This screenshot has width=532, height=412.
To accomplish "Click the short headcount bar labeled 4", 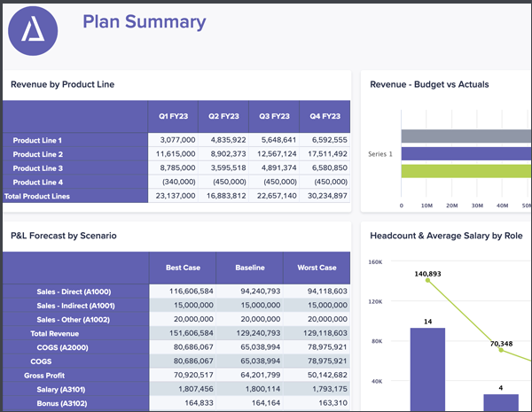I will coord(501,402).
